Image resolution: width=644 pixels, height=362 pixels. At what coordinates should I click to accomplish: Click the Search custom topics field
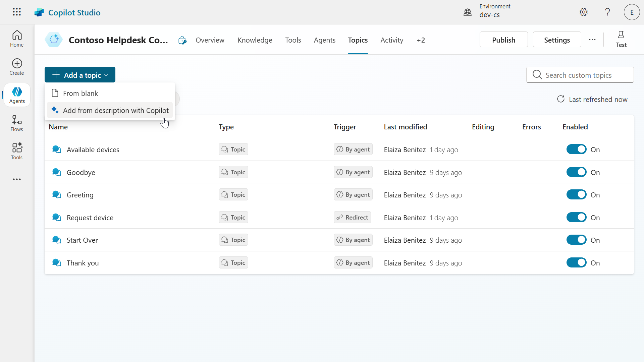[x=584, y=75]
